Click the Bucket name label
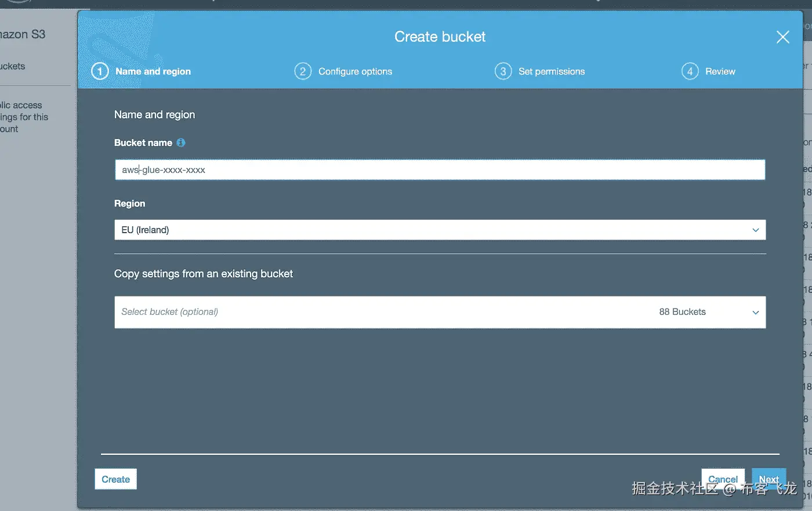The image size is (812, 511). [143, 143]
